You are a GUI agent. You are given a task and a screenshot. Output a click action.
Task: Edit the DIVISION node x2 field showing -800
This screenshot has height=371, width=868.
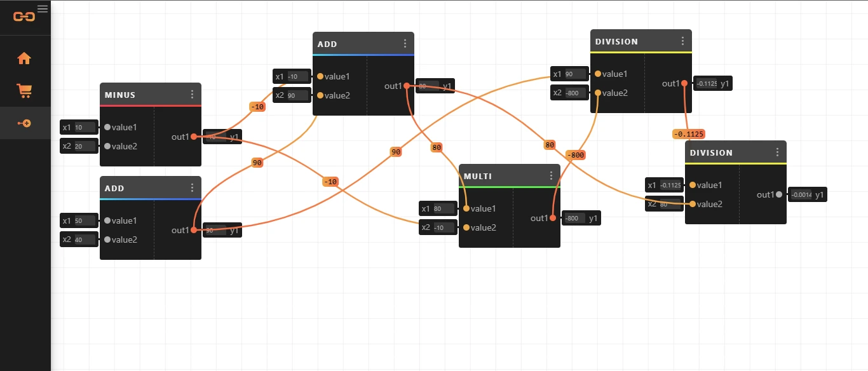(574, 93)
